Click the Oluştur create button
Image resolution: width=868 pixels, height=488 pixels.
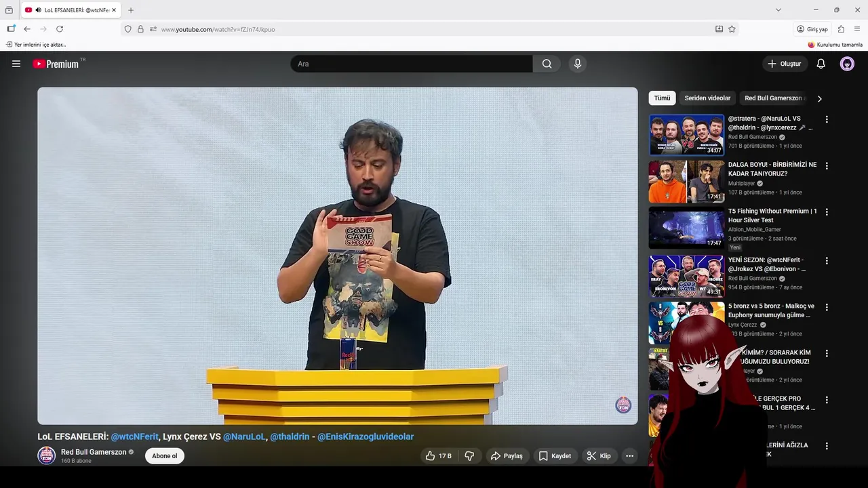784,64
